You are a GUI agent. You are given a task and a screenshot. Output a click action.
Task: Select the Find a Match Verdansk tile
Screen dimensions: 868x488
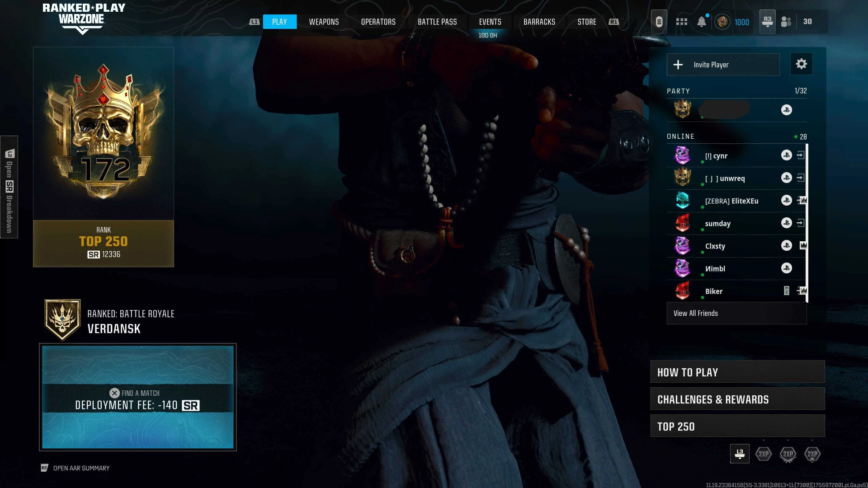138,397
